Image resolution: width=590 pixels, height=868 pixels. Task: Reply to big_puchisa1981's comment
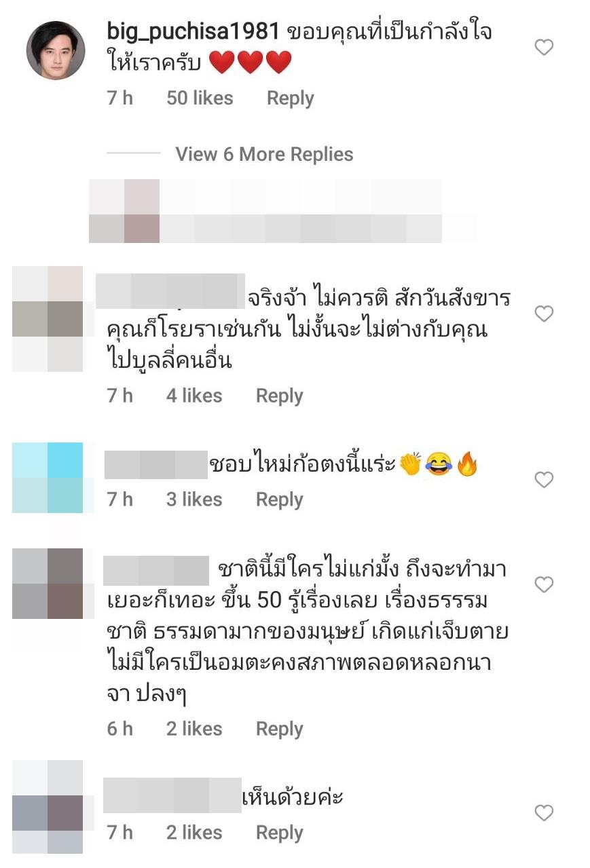[x=290, y=98]
